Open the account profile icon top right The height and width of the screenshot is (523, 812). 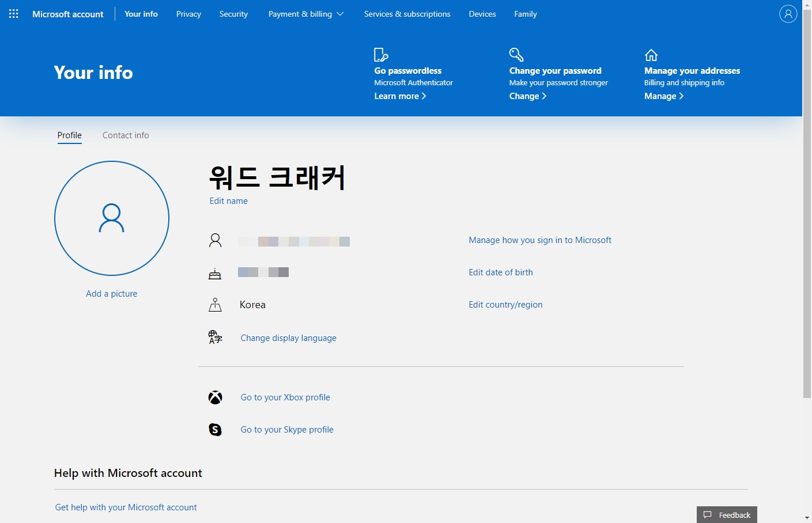[788, 14]
